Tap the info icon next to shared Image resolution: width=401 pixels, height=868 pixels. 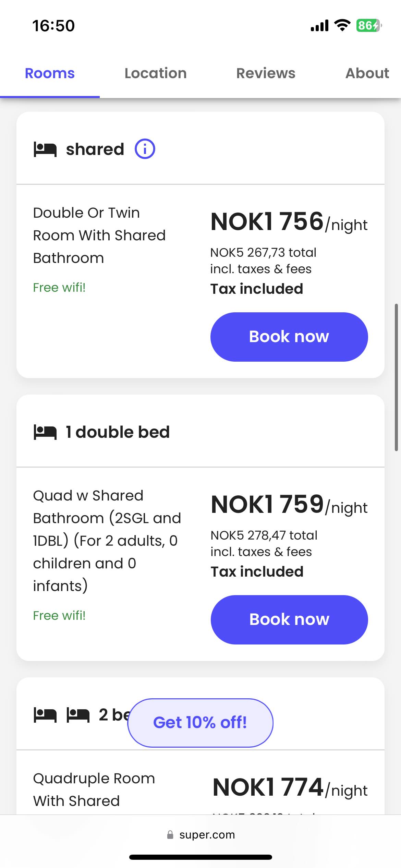(x=145, y=149)
